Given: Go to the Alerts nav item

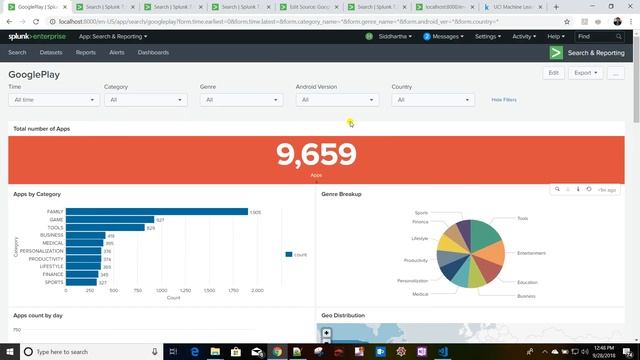Looking at the screenshot, I should (117, 52).
